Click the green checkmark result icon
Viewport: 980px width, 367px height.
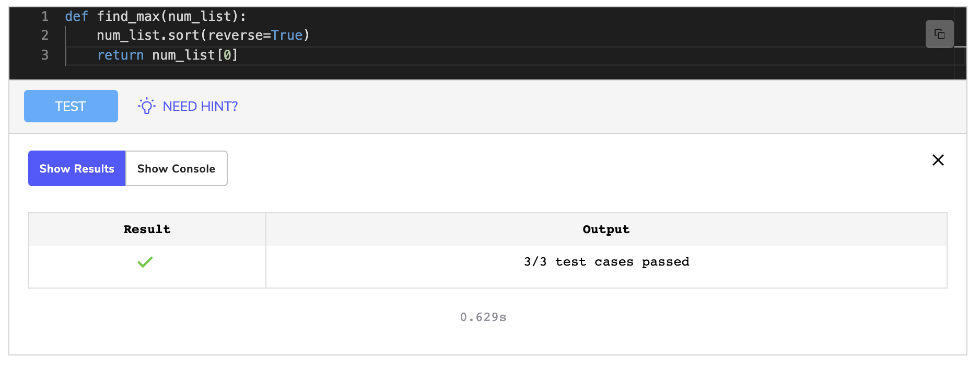pyautogui.click(x=145, y=262)
